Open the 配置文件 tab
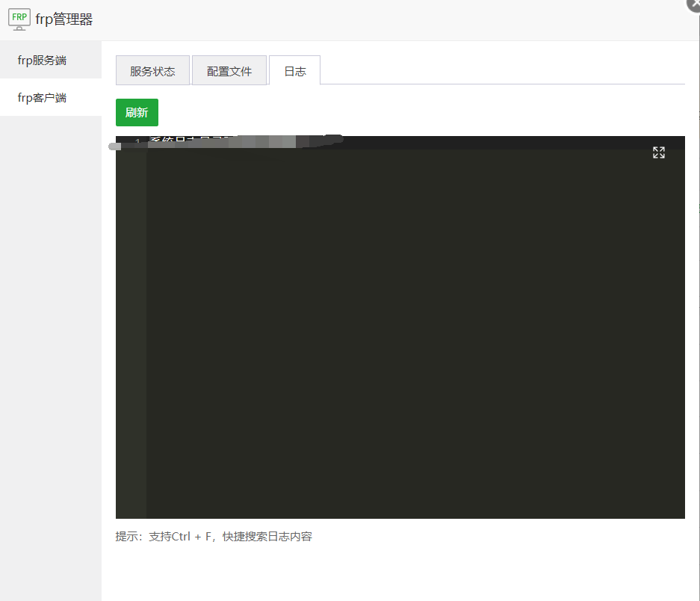Image resolution: width=700 pixels, height=601 pixels. pyautogui.click(x=229, y=71)
